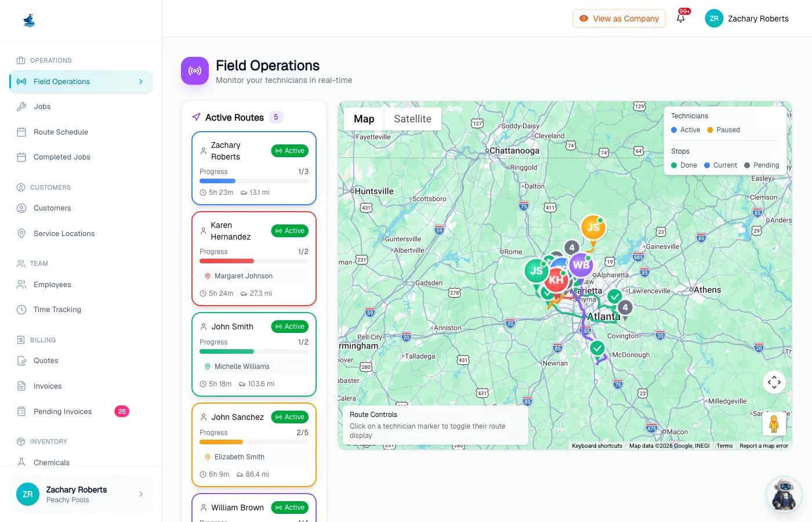Click John Sanchez's progress bar
The height and width of the screenshot is (522, 812).
pos(253,441)
